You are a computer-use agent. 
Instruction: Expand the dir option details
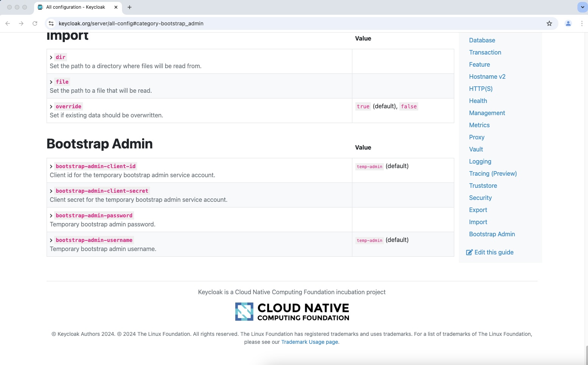[x=51, y=58]
